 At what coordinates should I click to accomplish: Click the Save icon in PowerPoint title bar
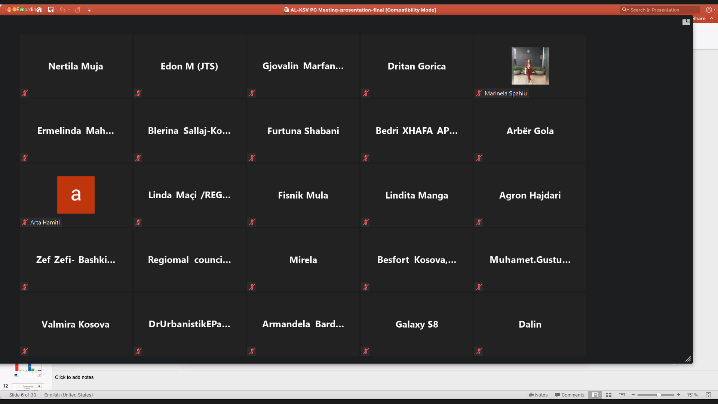(51, 10)
